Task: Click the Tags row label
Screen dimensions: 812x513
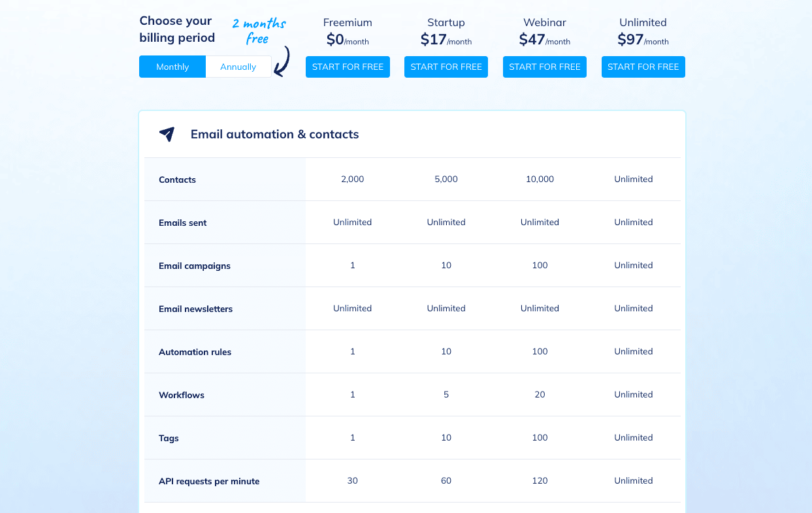Action: [x=169, y=437]
